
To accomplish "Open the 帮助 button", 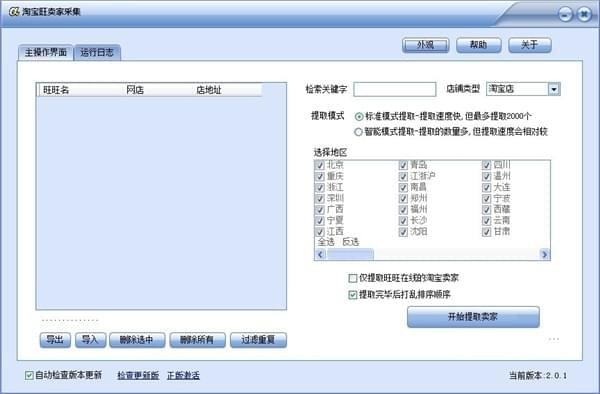I will coord(478,45).
